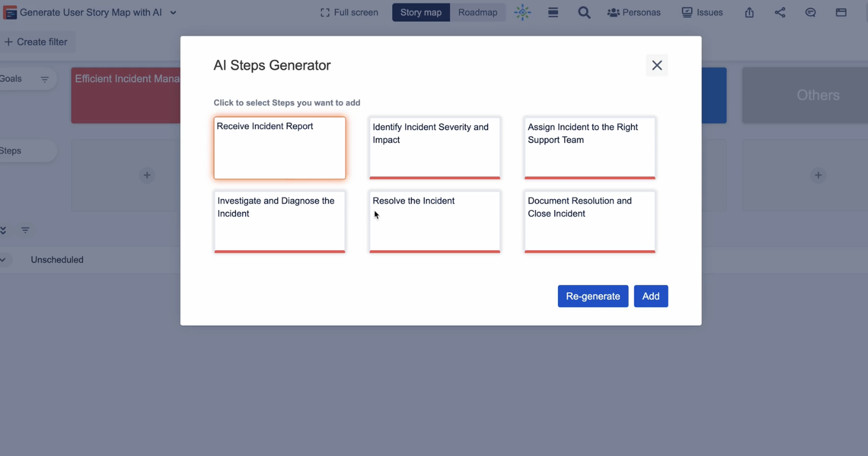Select the Resolve the Incident step card

click(x=435, y=222)
